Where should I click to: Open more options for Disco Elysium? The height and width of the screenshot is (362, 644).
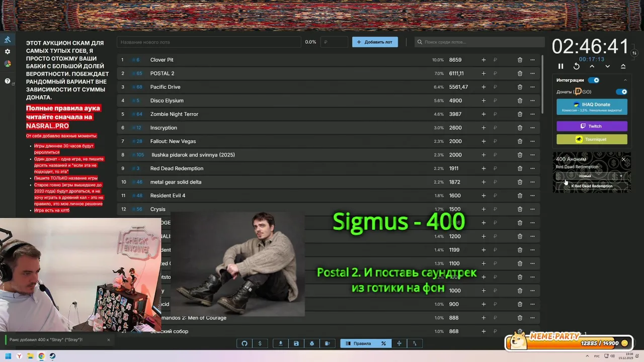point(532,101)
